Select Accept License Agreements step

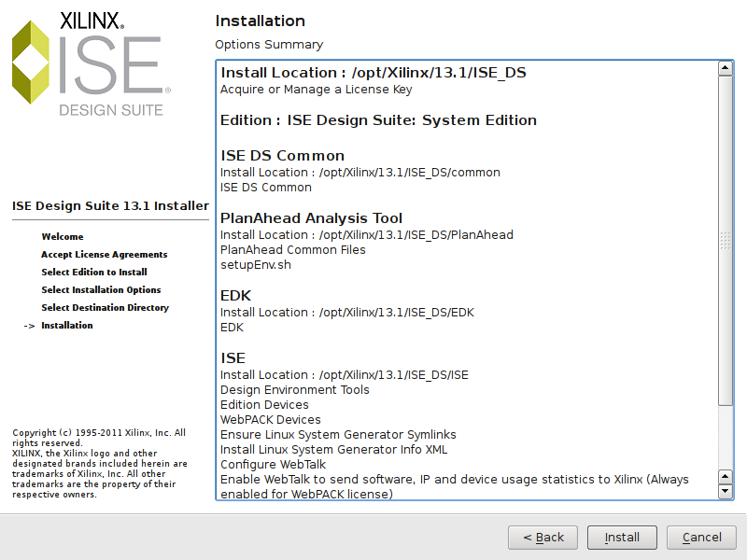105,254
